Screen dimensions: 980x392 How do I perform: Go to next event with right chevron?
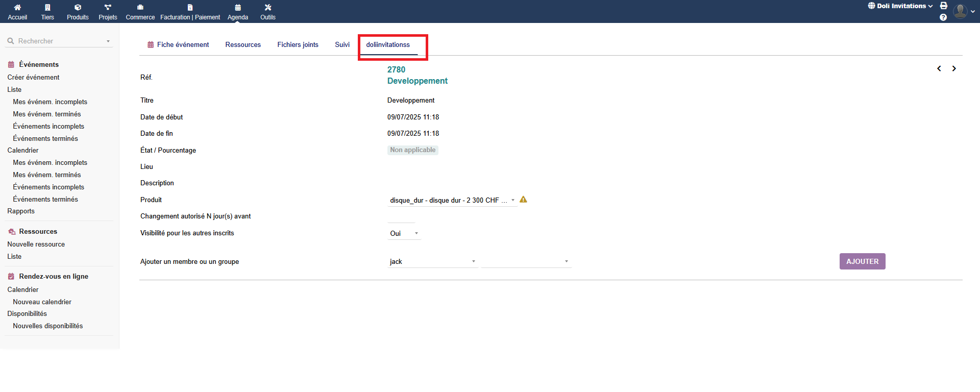(954, 68)
